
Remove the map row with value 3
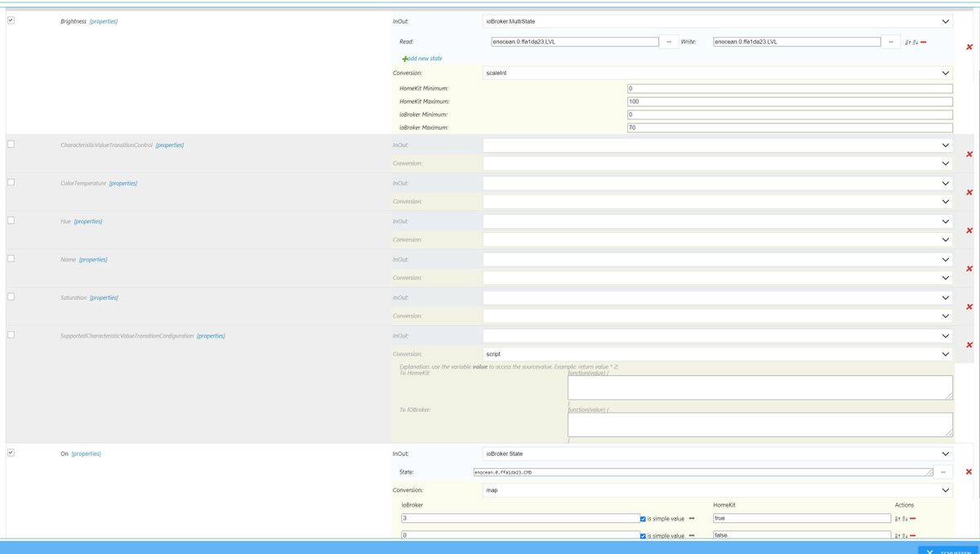click(912, 518)
